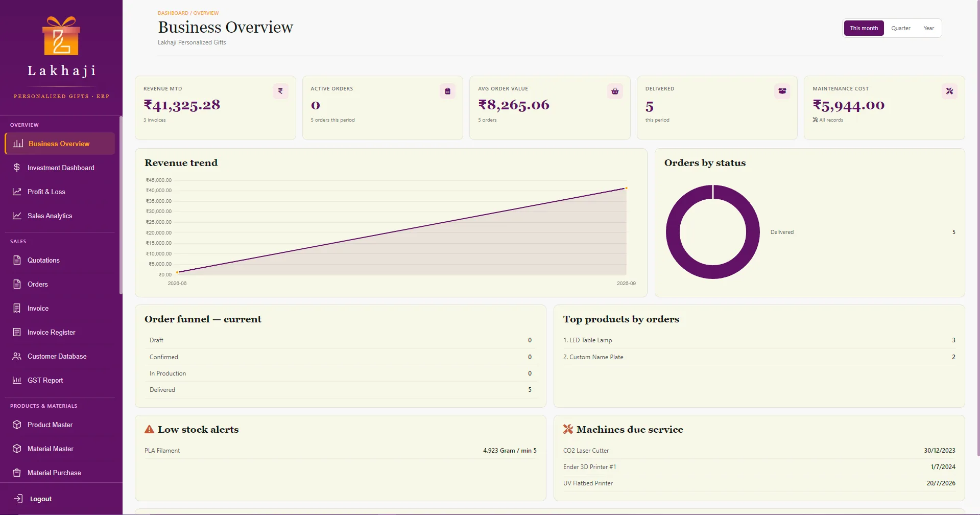
Task: Click the revenue trend end data point
Action: pyautogui.click(x=626, y=188)
